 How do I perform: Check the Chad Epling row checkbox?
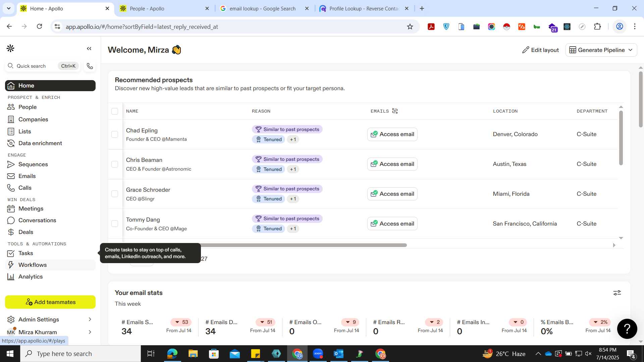point(115,134)
